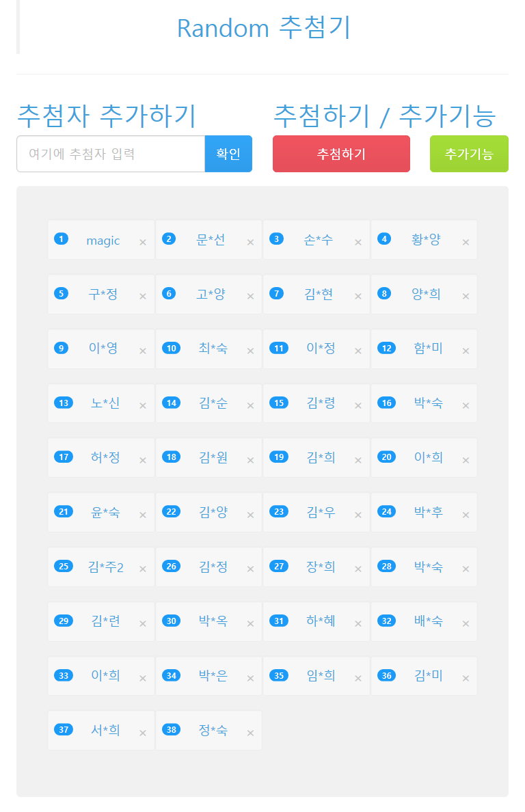This screenshot has height=812, width=525.
Task: Remove entry 1 magic with its x icon
Action: coord(143,243)
